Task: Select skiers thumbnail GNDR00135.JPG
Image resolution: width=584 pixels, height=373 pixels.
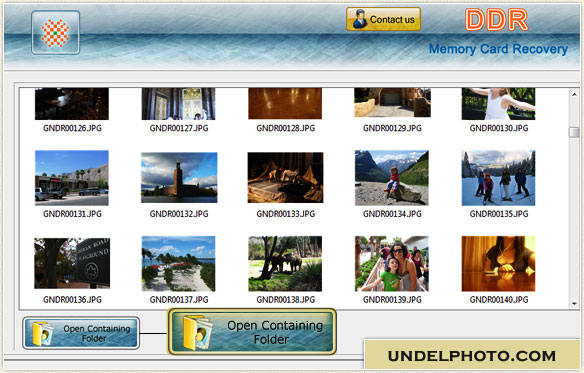Action: tap(498, 178)
